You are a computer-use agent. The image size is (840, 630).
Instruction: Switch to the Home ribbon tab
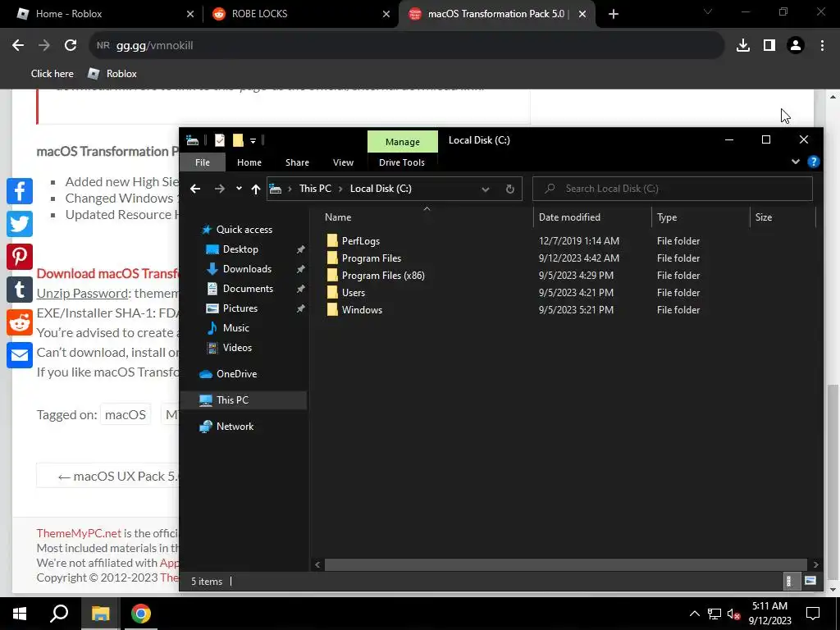pos(249,162)
